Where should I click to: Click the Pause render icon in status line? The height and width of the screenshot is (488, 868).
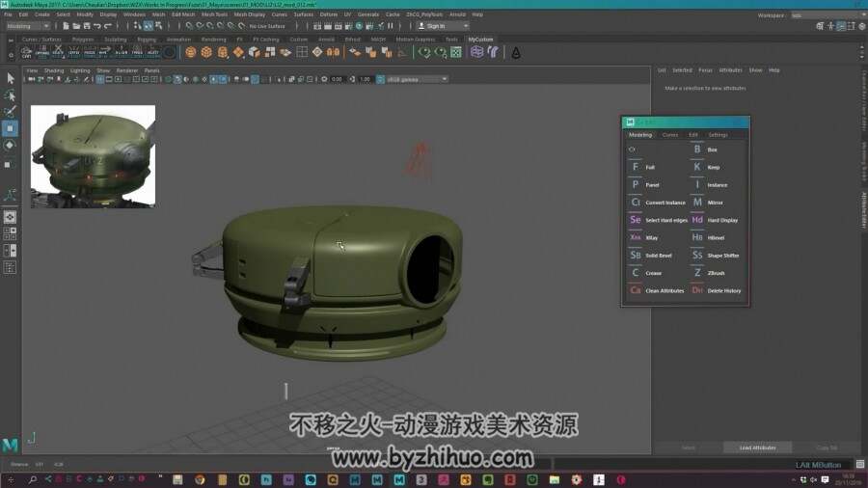[x=391, y=26]
